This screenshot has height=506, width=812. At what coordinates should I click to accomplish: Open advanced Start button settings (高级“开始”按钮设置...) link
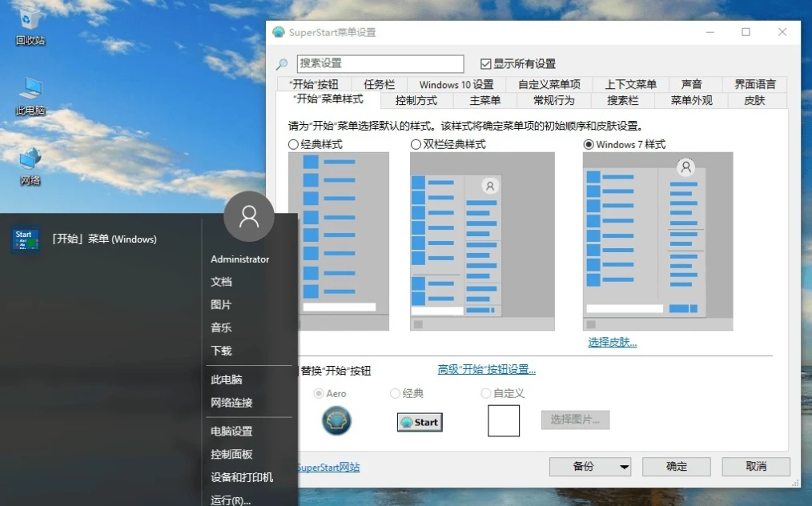click(x=486, y=369)
